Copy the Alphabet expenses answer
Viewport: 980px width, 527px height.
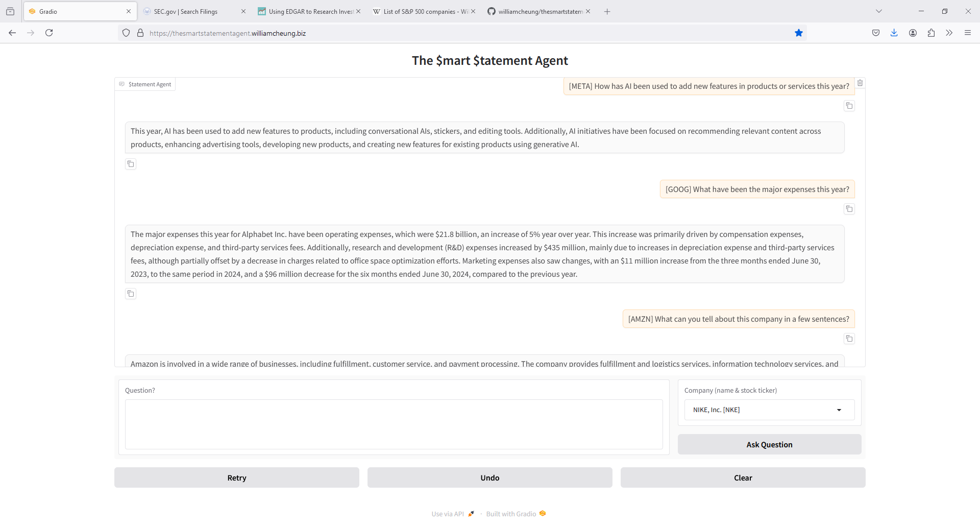tap(131, 294)
